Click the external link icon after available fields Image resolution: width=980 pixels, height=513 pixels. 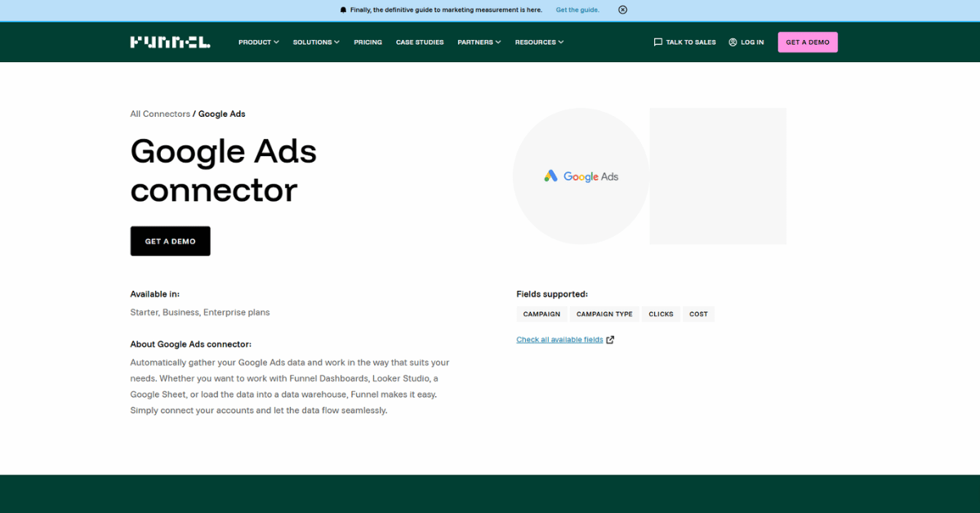(610, 340)
